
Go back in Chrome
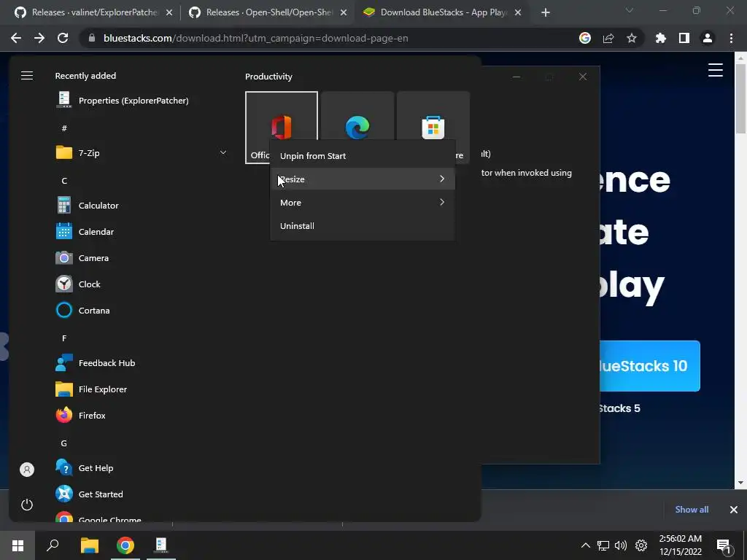(16, 38)
